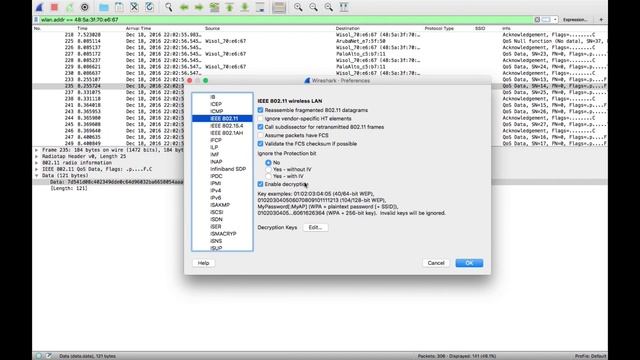The width and height of the screenshot is (640, 360).
Task: Click the Help button in Preferences
Action: click(203, 263)
